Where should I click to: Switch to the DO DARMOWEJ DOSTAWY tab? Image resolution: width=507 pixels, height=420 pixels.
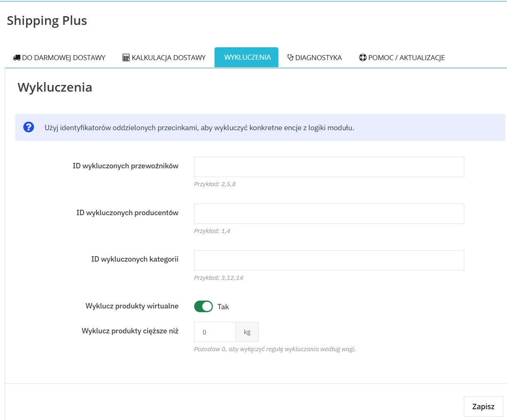tap(58, 58)
